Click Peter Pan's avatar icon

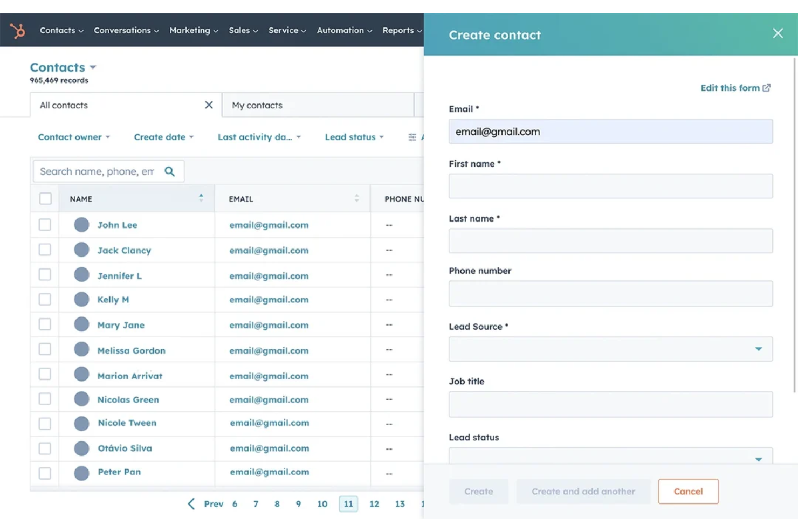[x=81, y=473]
